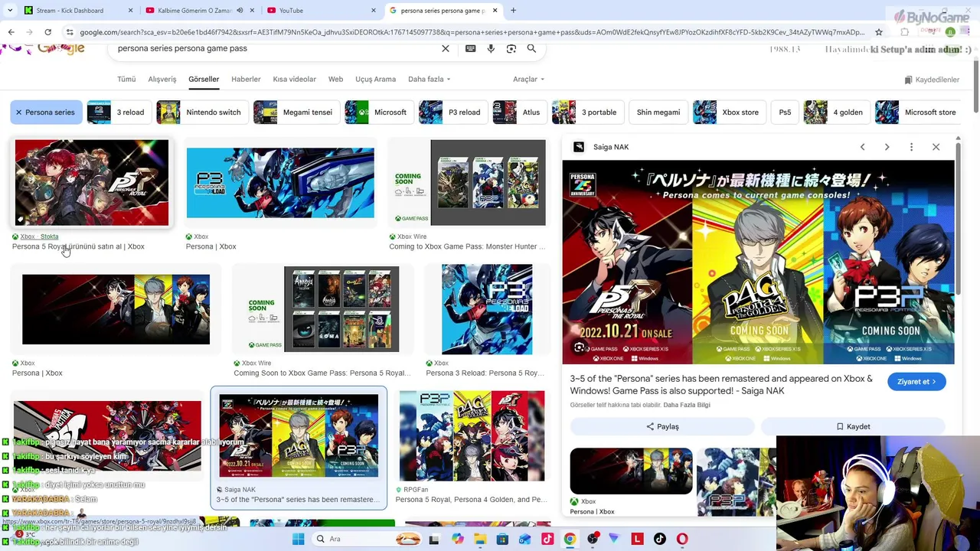Image resolution: width=980 pixels, height=551 pixels.
Task: Open a new browser tab
Action: point(513,11)
